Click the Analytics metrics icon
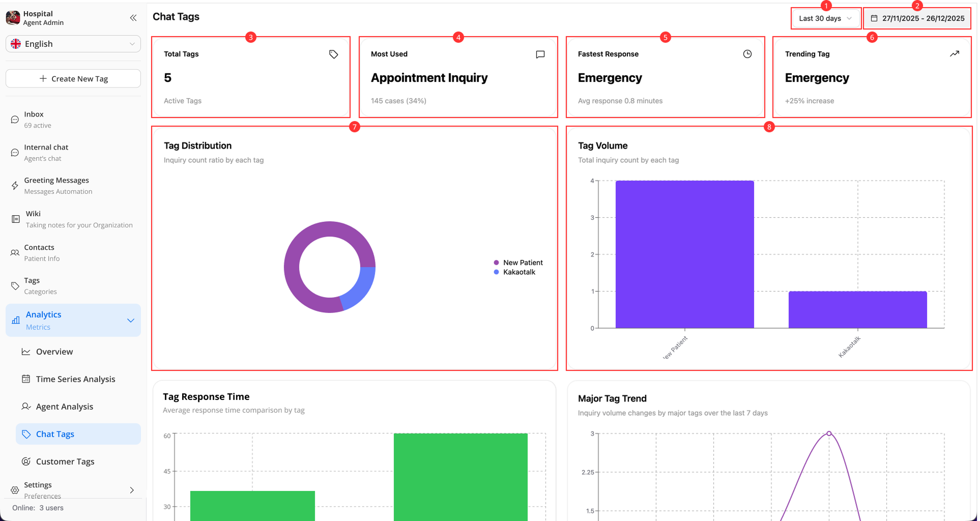 (15, 320)
